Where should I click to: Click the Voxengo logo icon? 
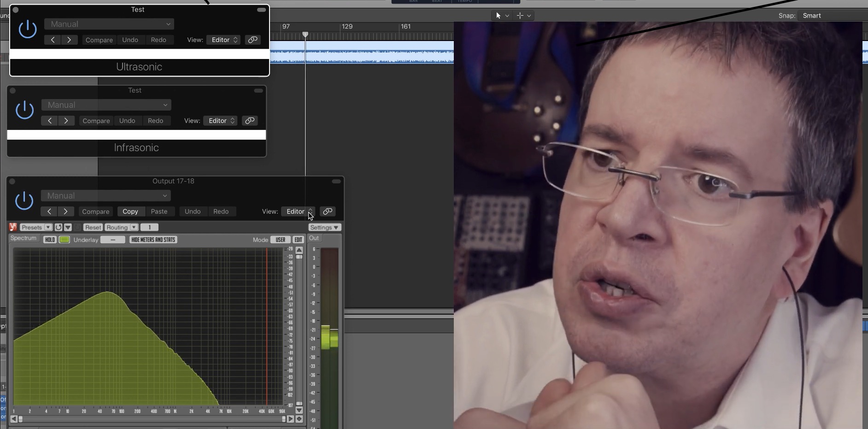pyautogui.click(x=13, y=227)
